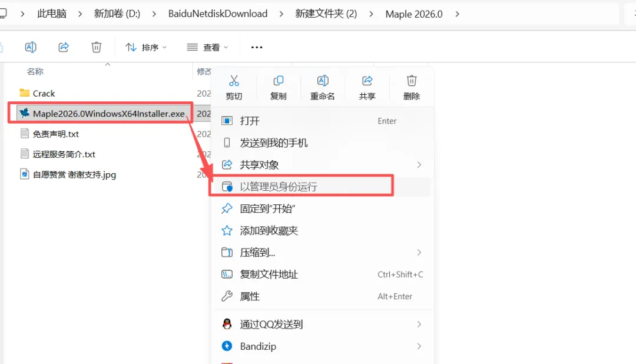Viewport: 636px width, 364px height.
Task: Click the Share icon in context menu
Action: point(367,81)
